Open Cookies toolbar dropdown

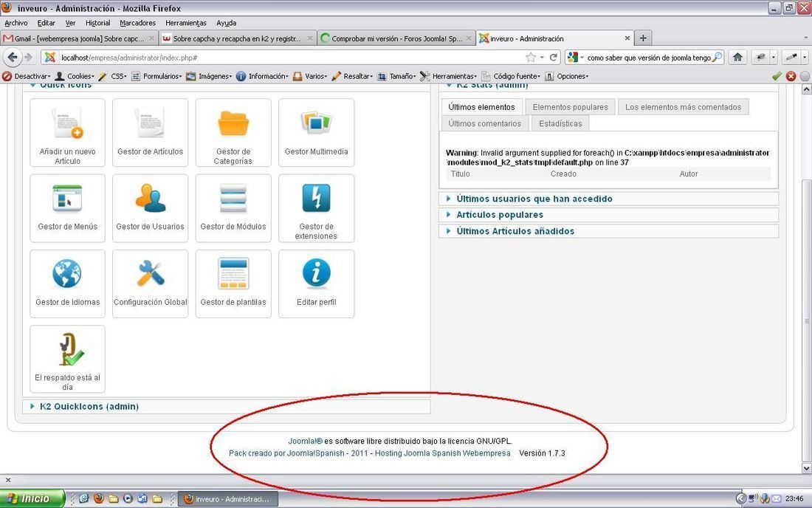point(75,76)
